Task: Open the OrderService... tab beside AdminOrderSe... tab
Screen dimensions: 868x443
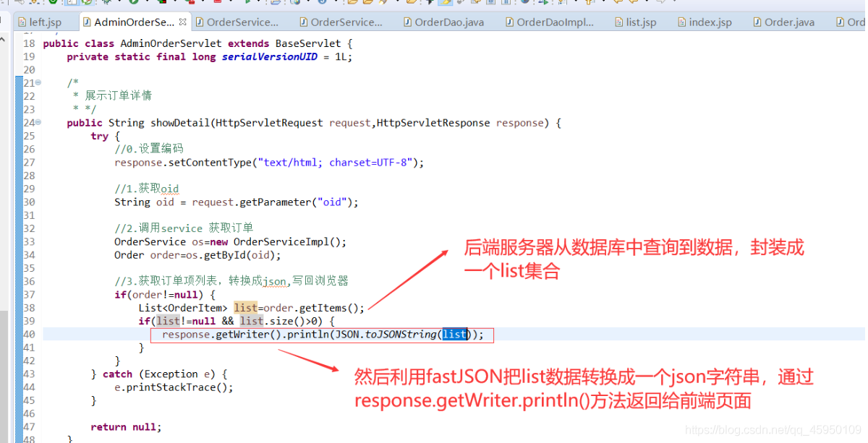Action: (x=236, y=22)
